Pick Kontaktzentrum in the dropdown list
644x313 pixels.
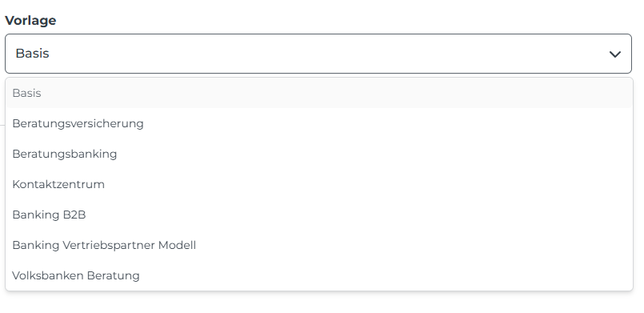[318, 184]
